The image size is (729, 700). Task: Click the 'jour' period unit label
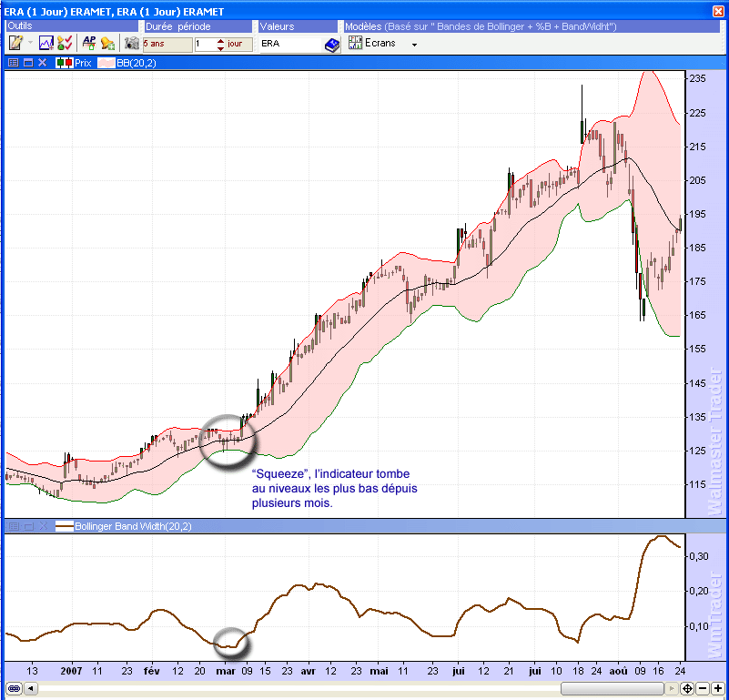click(x=235, y=44)
